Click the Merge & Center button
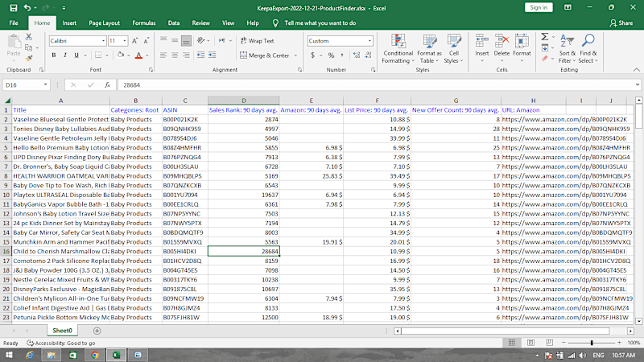Image resolution: width=644 pixels, height=362 pixels. pyautogui.click(x=265, y=56)
